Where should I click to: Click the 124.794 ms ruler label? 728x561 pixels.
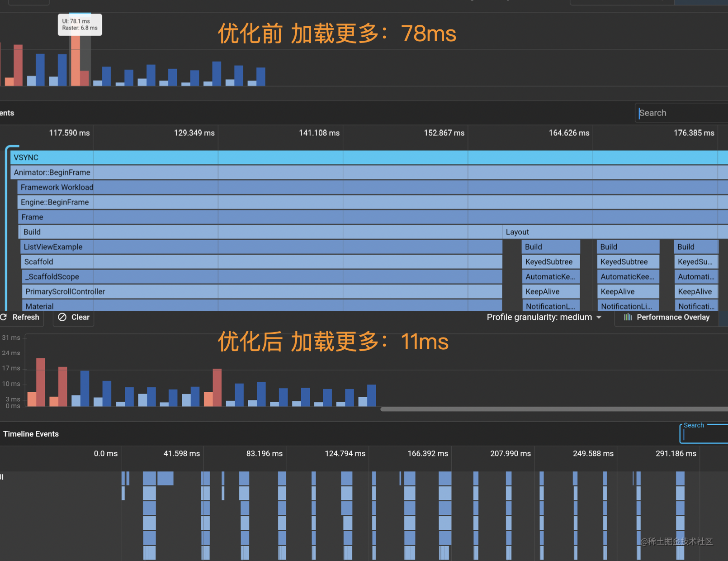pos(345,453)
